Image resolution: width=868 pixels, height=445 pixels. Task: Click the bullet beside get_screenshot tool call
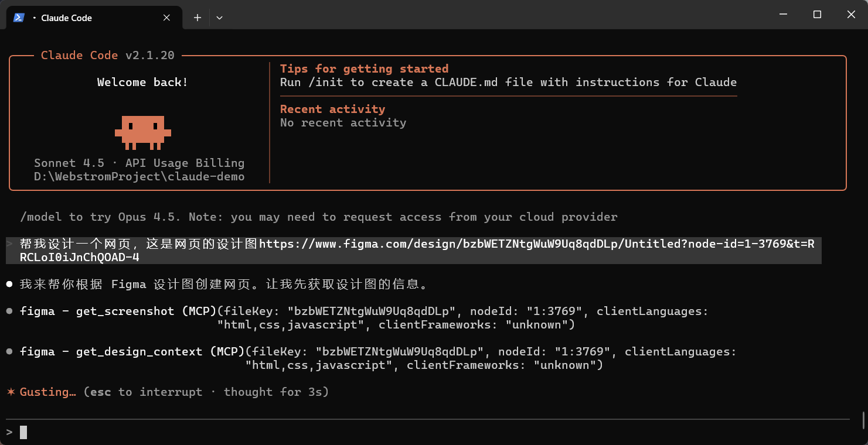(9, 311)
